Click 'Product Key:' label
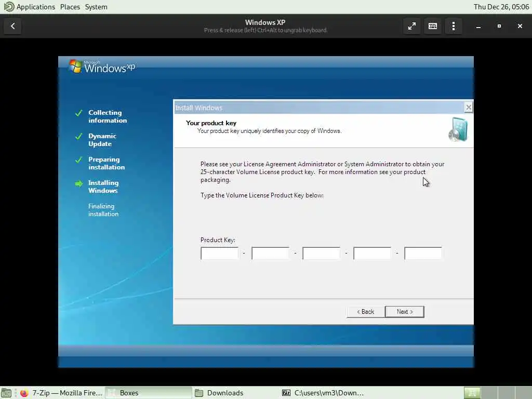This screenshot has width=532, height=399. tap(218, 240)
